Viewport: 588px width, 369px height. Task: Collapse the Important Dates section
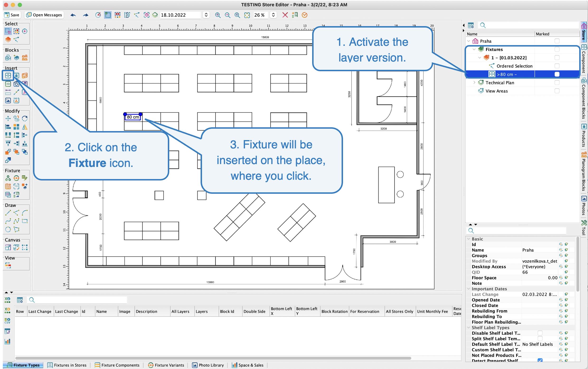(x=468, y=289)
